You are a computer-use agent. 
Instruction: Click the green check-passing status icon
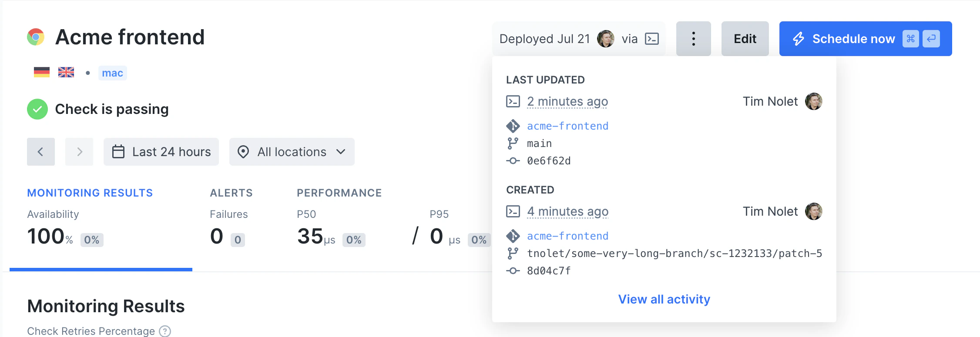[37, 109]
